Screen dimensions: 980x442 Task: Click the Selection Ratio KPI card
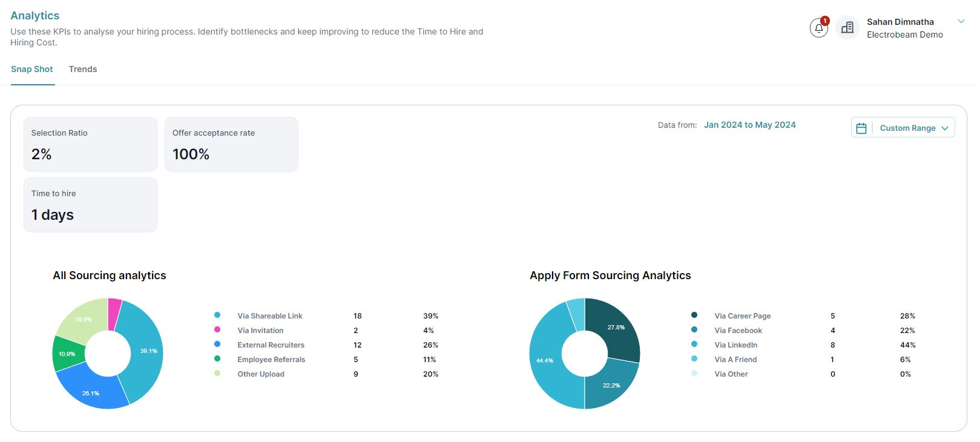click(90, 144)
